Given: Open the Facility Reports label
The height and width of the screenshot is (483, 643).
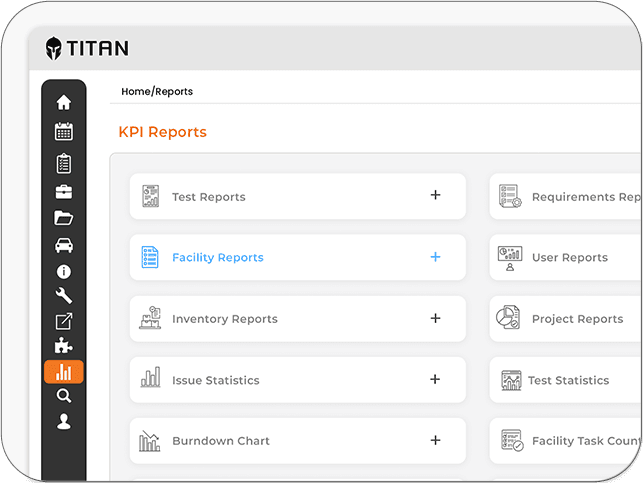Looking at the screenshot, I should coord(218,257).
